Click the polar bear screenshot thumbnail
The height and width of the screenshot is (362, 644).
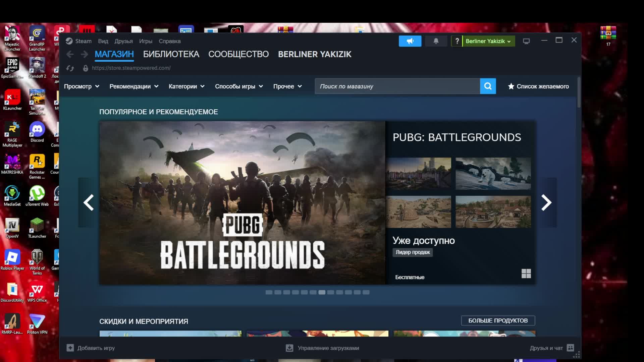point(493,173)
